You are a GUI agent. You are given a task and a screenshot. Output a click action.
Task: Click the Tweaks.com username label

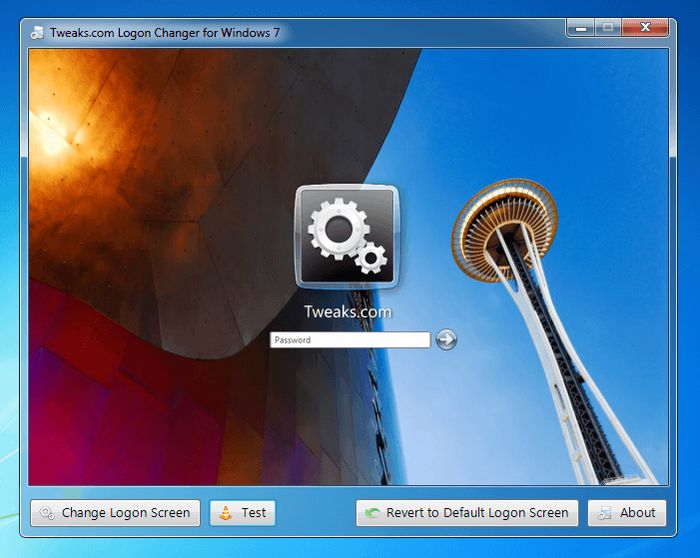point(348,312)
